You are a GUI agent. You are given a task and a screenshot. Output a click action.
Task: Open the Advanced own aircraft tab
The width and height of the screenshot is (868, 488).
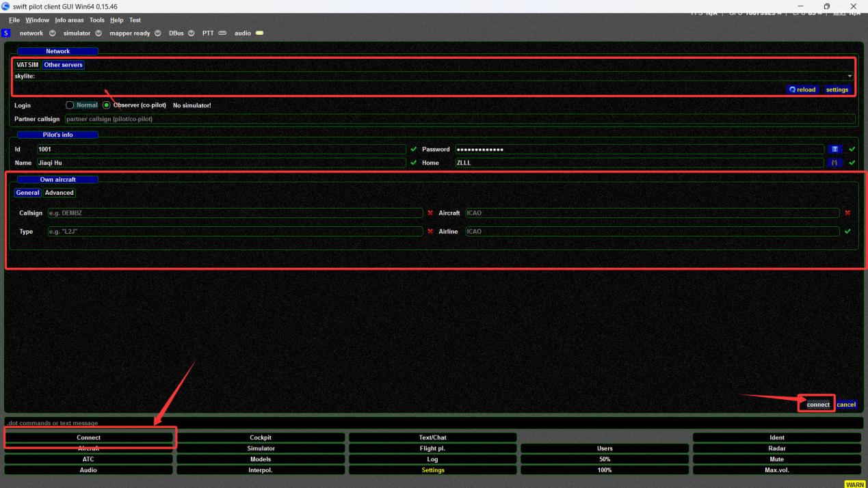(x=60, y=193)
